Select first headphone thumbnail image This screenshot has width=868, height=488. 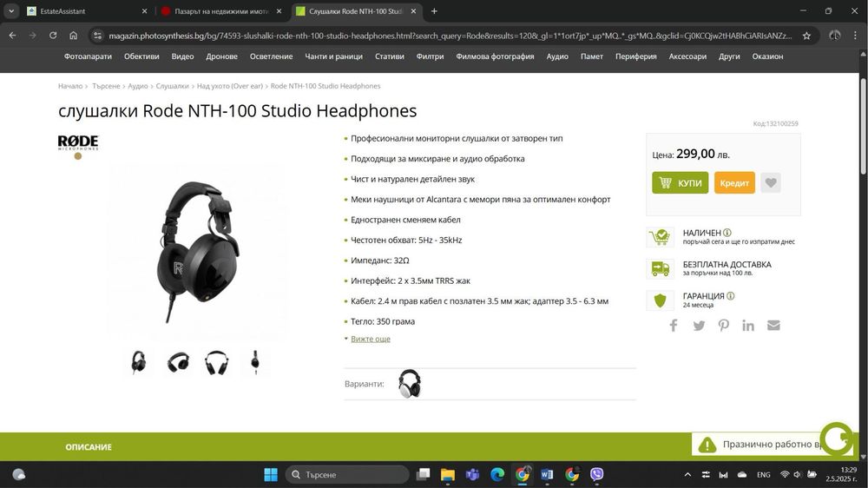click(138, 363)
